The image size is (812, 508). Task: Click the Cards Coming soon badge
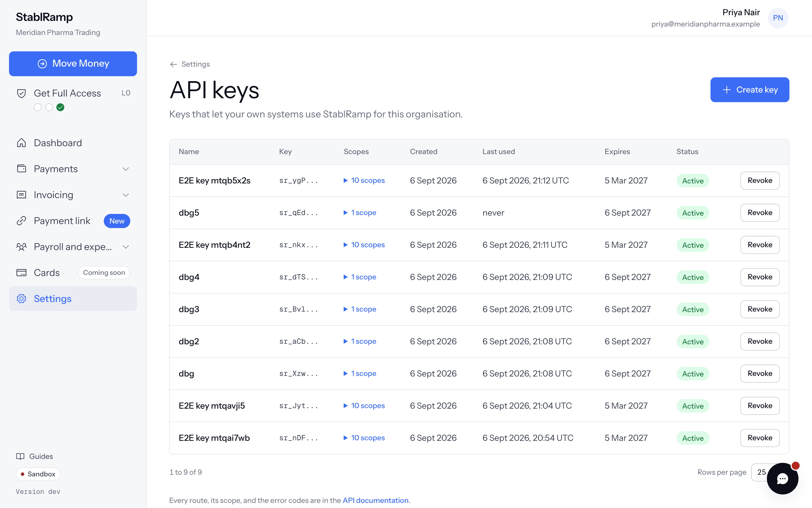tap(104, 272)
